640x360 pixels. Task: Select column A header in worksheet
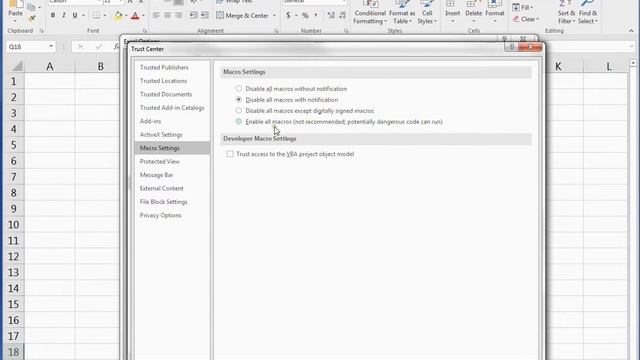click(x=50, y=66)
